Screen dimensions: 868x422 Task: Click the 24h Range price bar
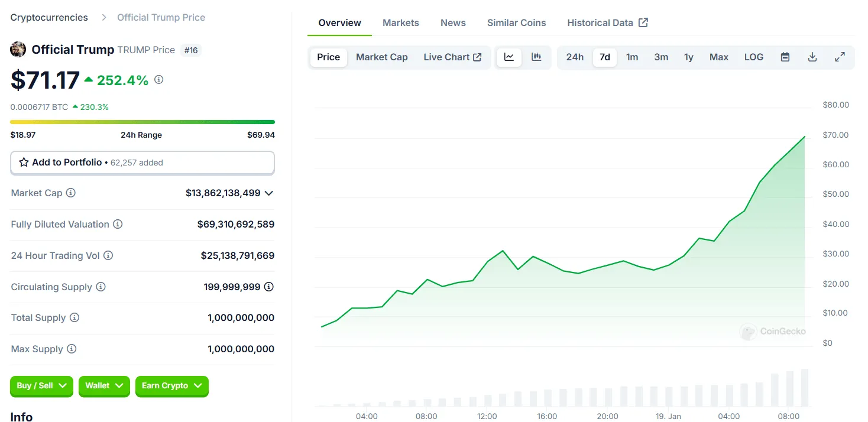(142, 122)
